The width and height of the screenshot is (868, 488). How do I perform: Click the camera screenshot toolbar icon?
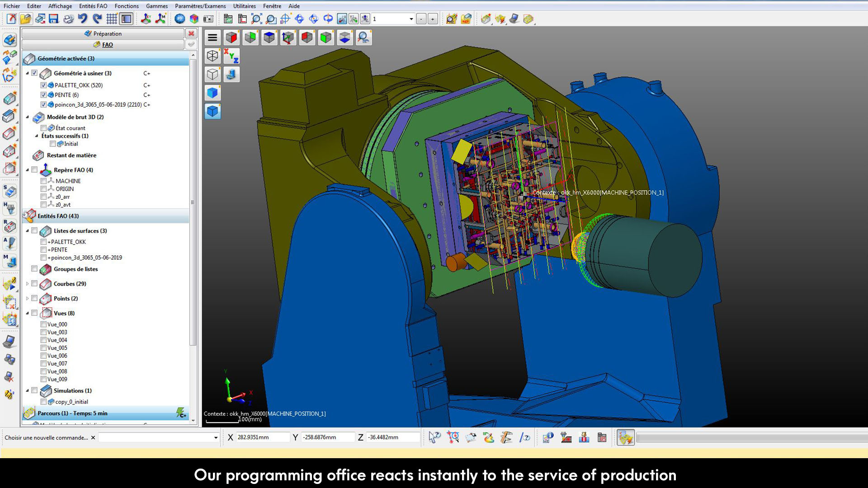click(x=208, y=19)
